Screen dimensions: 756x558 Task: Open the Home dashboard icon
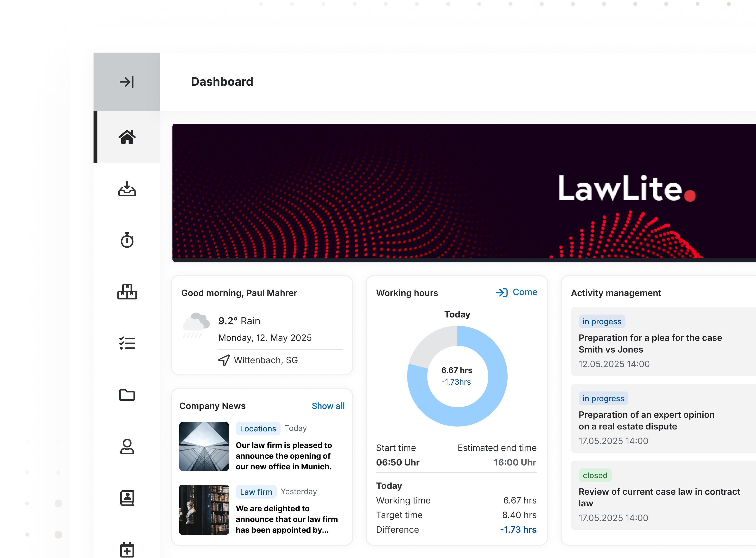pos(127,137)
